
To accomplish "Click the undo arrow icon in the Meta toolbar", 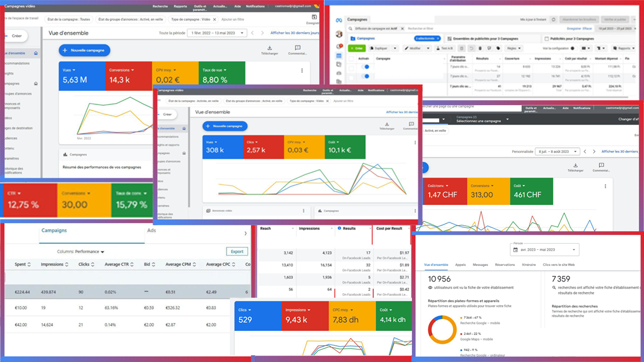I will click(x=471, y=48).
